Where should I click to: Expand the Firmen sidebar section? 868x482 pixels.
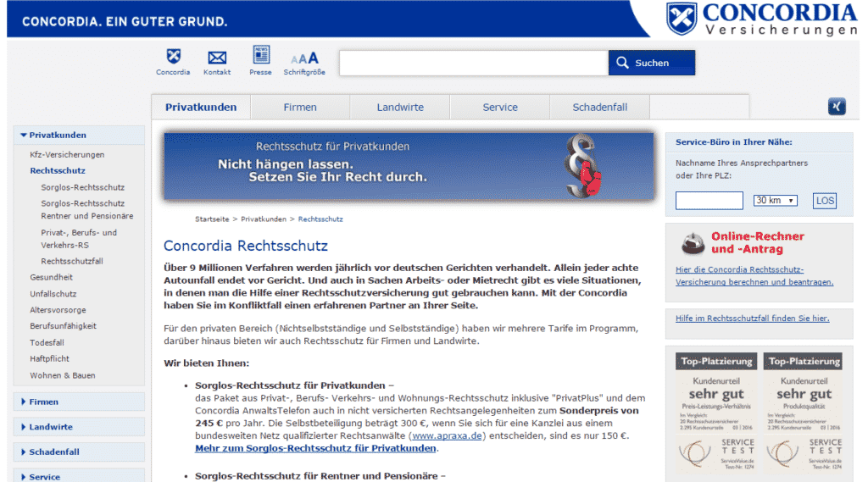click(x=79, y=402)
